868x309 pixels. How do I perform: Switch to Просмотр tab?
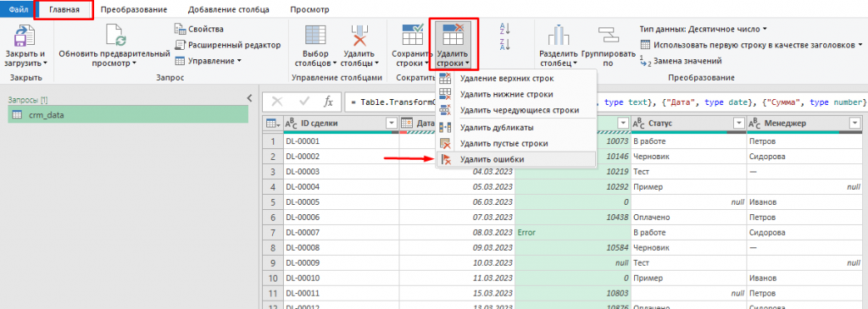coord(309,9)
